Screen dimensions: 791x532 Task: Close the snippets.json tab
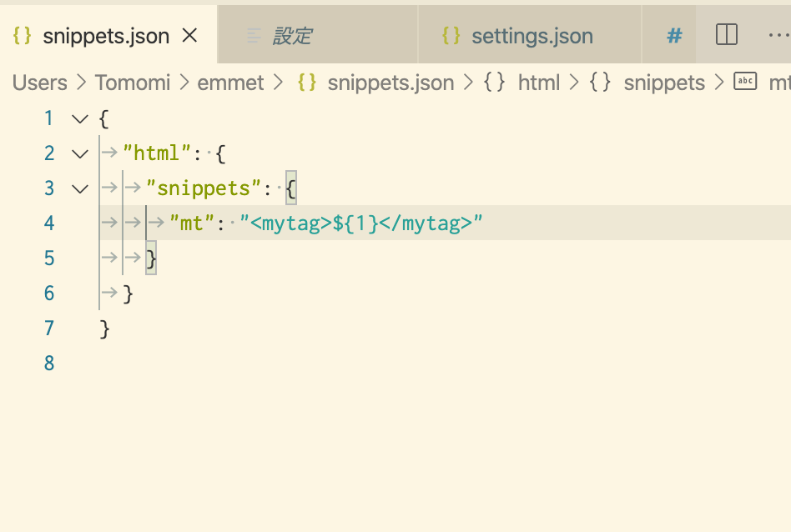pyautogui.click(x=189, y=35)
